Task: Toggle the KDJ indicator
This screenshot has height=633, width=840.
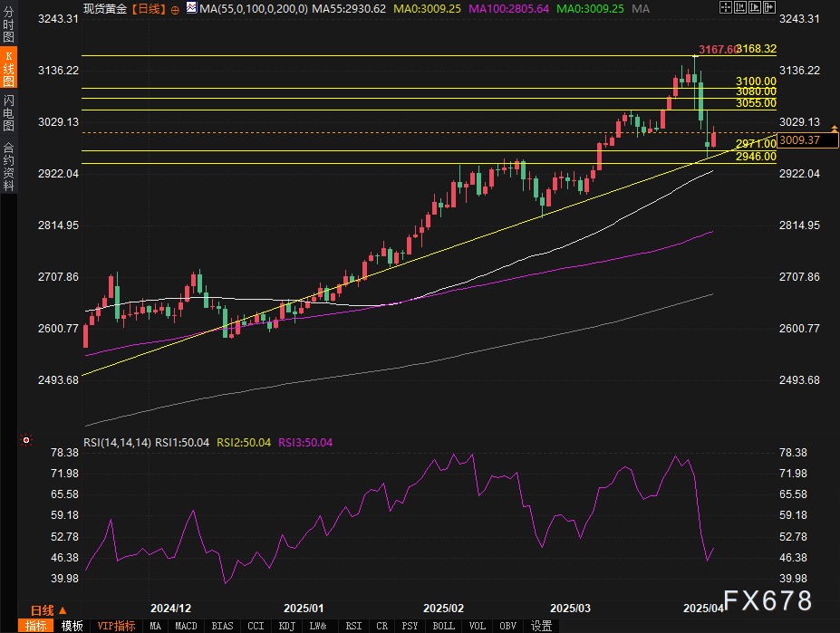Action: (286, 626)
